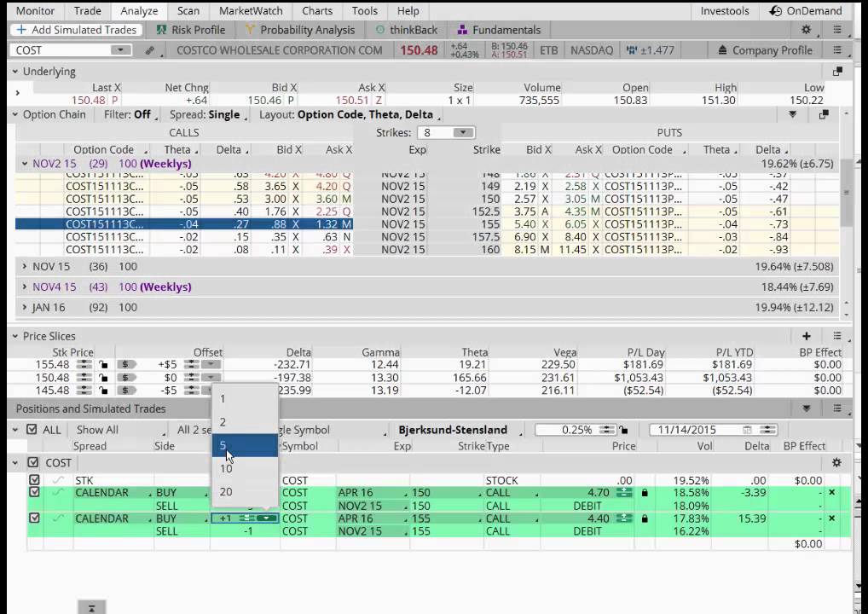Collapse the Underlying section
Image resolution: width=868 pixels, height=614 pixels.
[15, 72]
